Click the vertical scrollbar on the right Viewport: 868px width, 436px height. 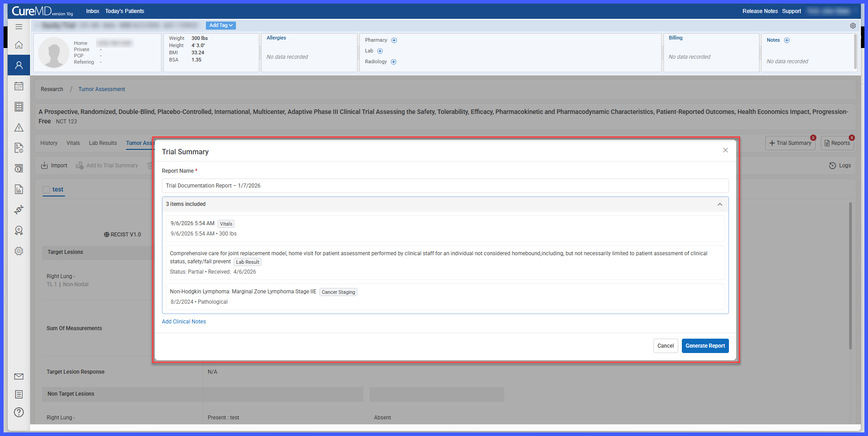(x=850, y=276)
